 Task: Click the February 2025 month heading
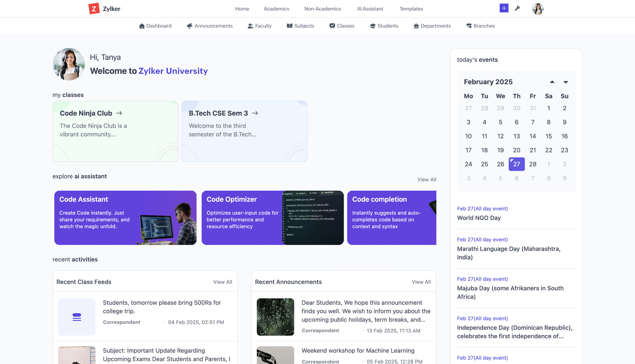pos(488,82)
